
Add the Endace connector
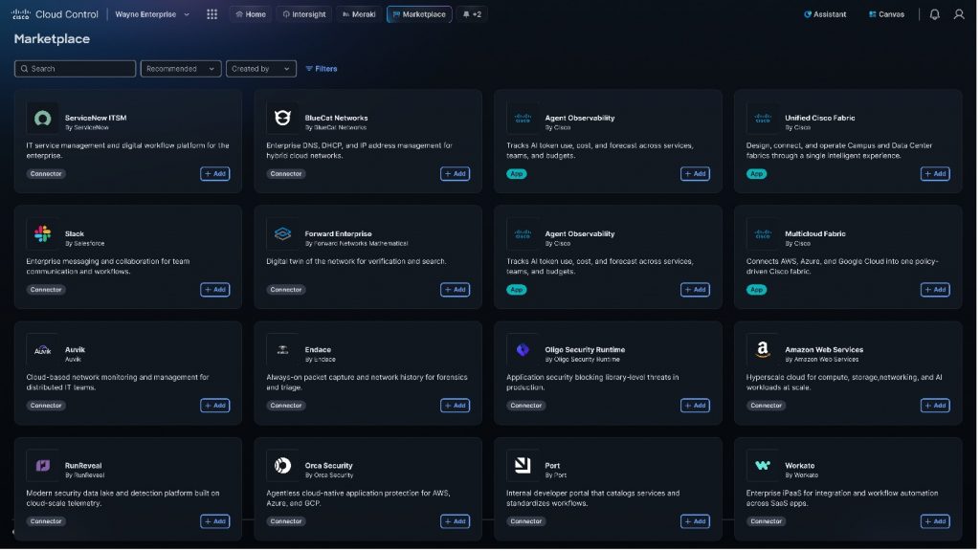pos(457,407)
